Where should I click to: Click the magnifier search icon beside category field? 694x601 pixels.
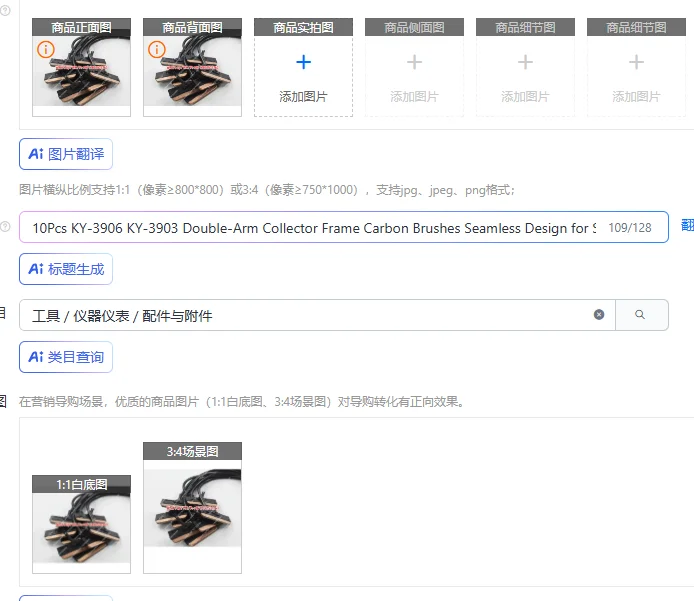640,315
